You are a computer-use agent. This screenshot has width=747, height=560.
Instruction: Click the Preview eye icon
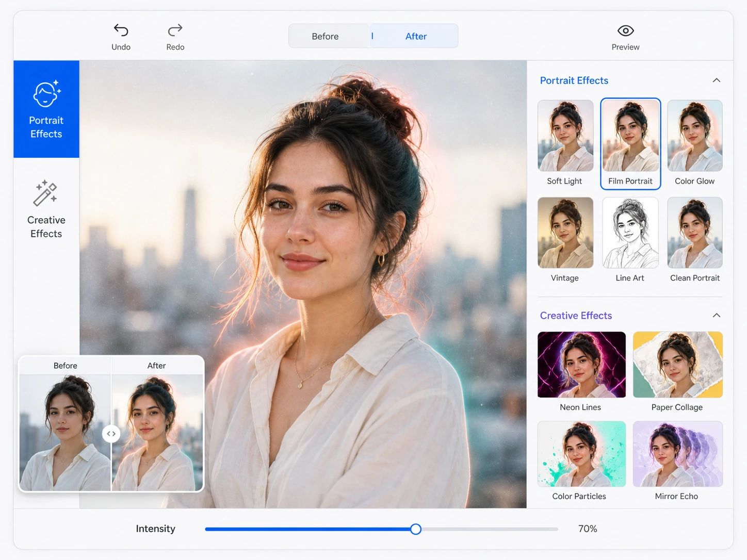625,31
